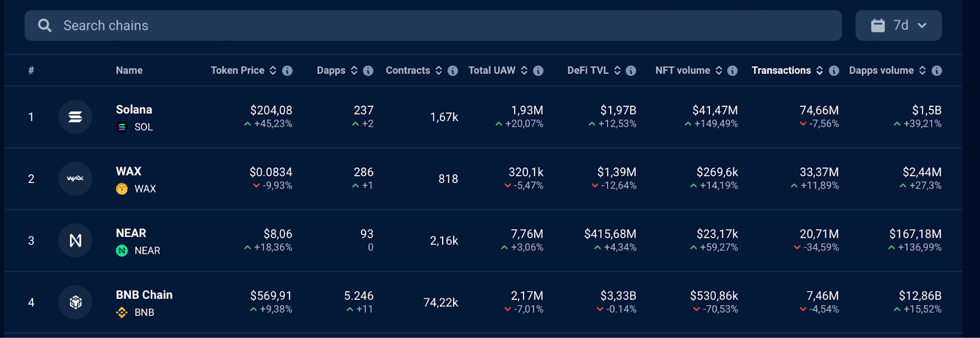Sort by Token Price column arrows
This screenshot has height=338, width=980.
coord(273,70)
